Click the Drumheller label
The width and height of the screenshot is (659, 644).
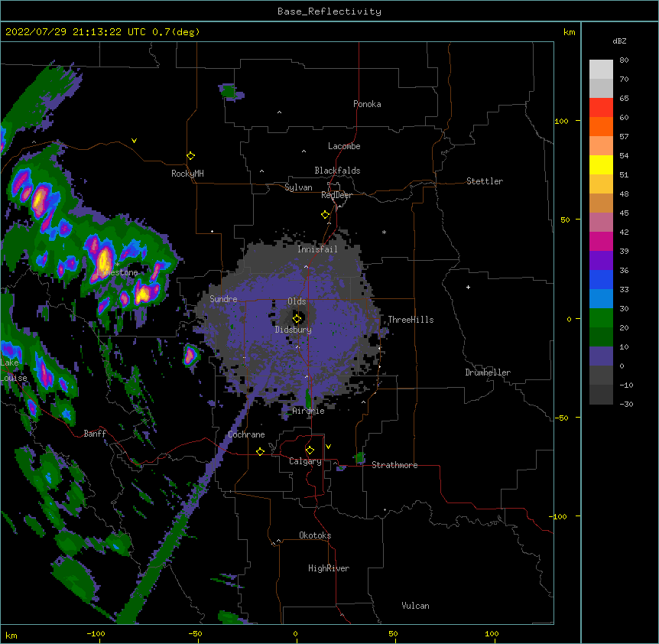(x=488, y=372)
